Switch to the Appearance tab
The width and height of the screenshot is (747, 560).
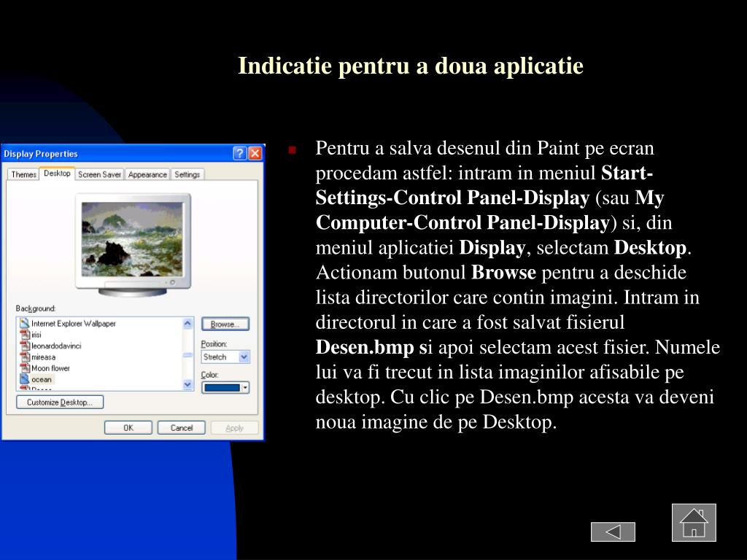coord(147,174)
